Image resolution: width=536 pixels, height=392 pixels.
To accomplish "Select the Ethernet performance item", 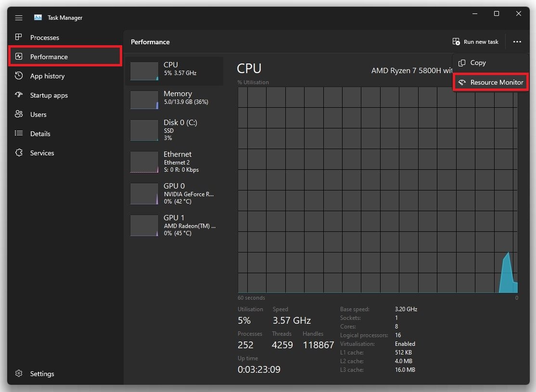I will (x=174, y=162).
